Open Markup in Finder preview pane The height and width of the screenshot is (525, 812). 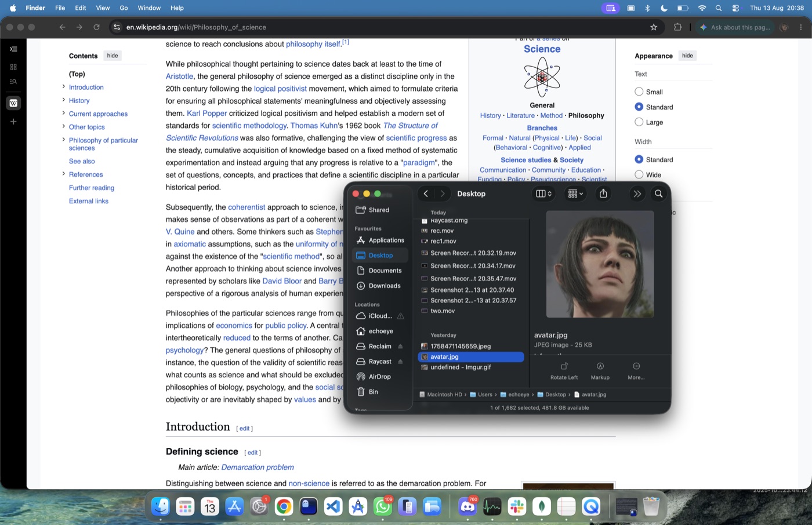[600, 371]
